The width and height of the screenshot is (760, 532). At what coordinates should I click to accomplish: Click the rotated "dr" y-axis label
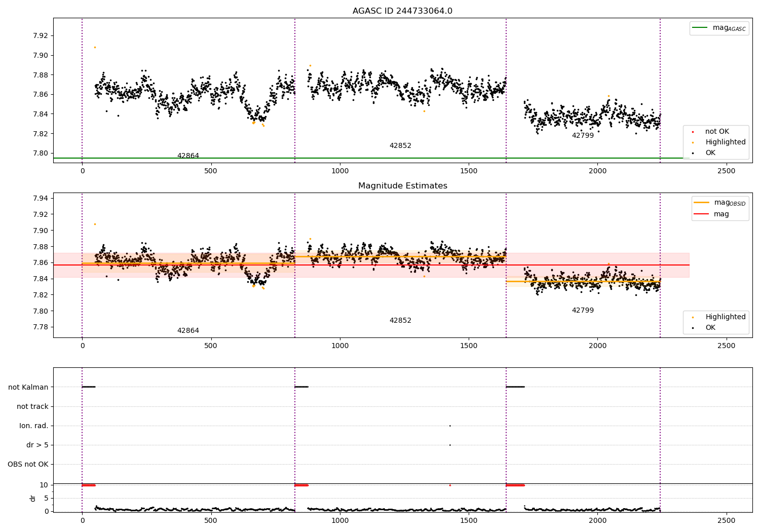click(33, 498)
